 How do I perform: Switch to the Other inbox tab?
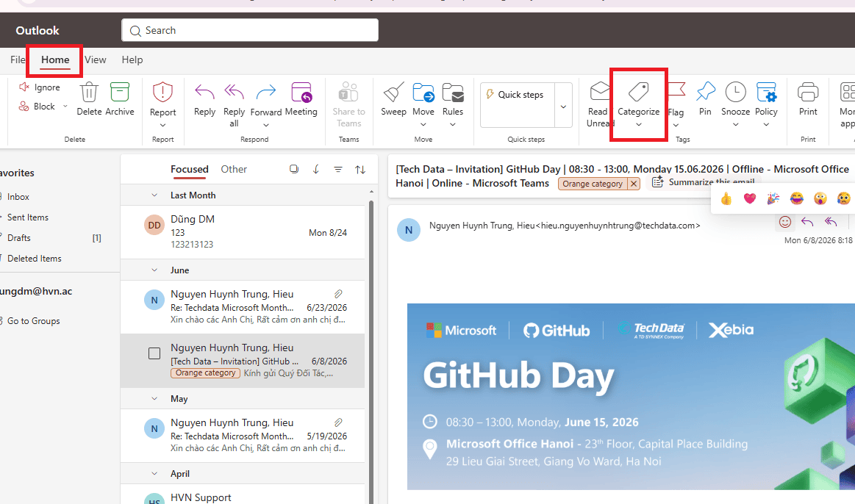pyautogui.click(x=234, y=170)
